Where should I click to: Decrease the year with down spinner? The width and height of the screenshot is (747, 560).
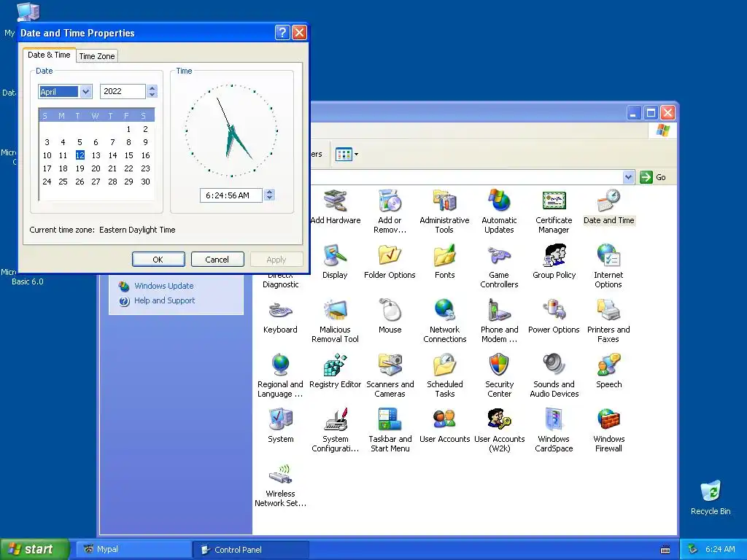click(152, 95)
